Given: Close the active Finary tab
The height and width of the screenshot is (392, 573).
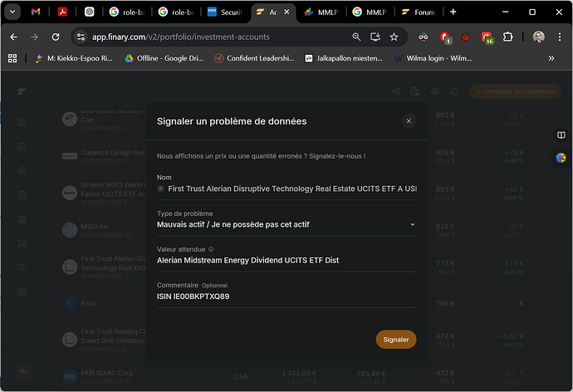Looking at the screenshot, I should click(286, 12).
